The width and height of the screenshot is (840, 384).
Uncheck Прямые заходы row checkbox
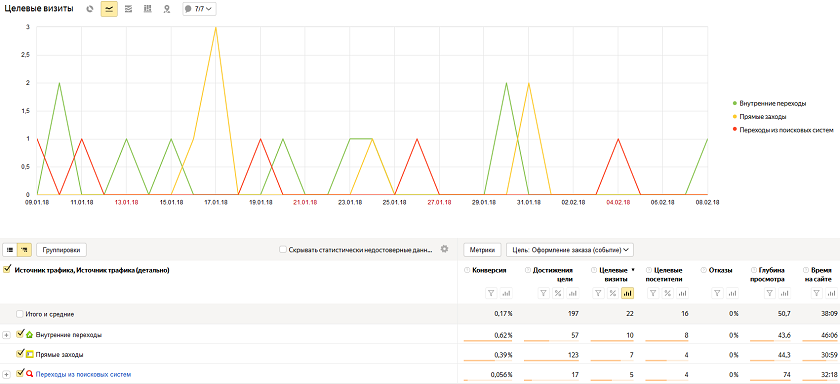pos(20,354)
